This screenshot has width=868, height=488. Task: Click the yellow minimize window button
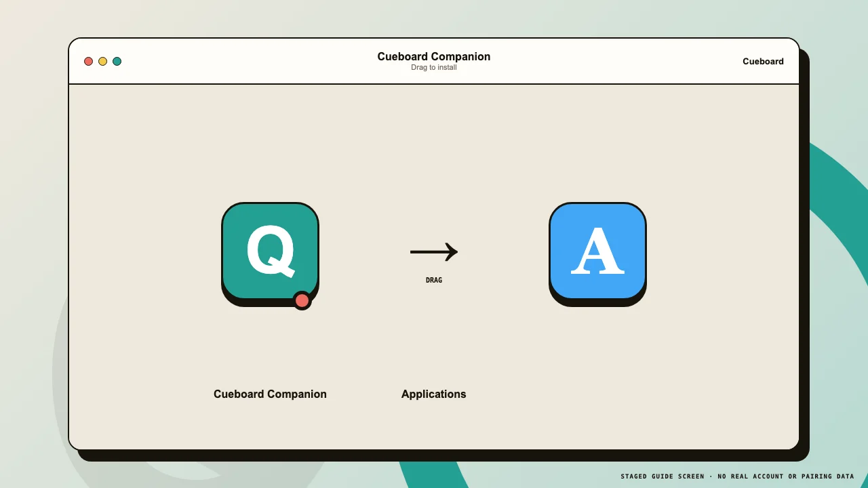click(x=102, y=61)
